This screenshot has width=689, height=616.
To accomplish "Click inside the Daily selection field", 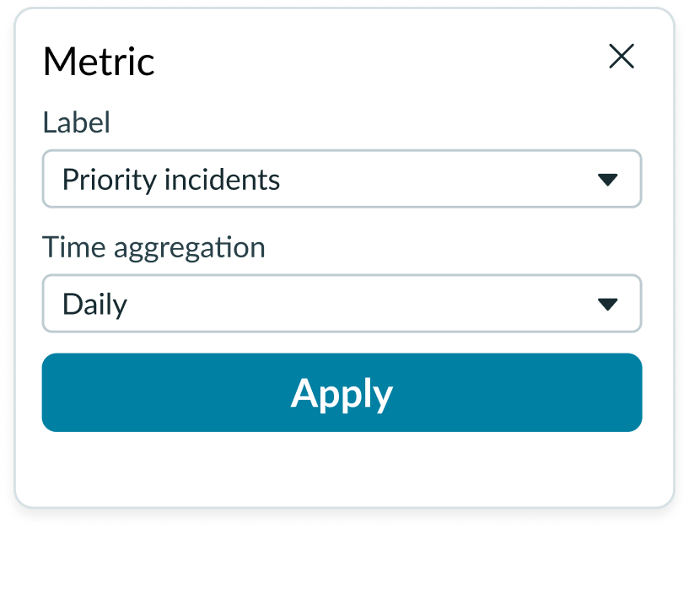I will click(253, 304).
